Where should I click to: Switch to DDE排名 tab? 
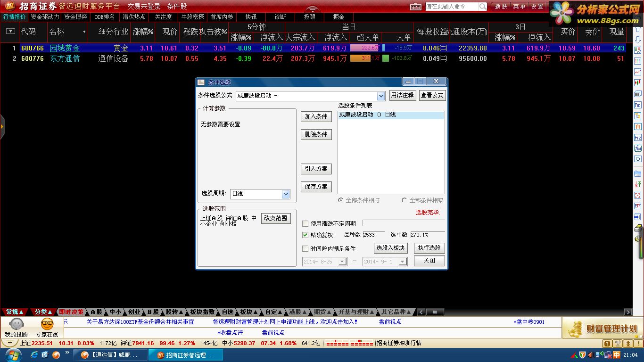click(105, 16)
